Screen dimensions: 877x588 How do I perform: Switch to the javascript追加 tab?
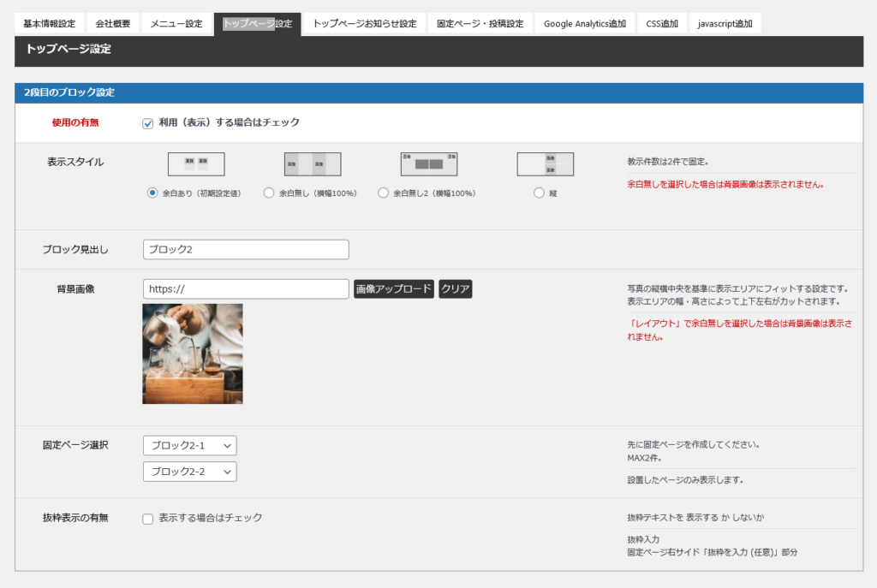(x=725, y=24)
